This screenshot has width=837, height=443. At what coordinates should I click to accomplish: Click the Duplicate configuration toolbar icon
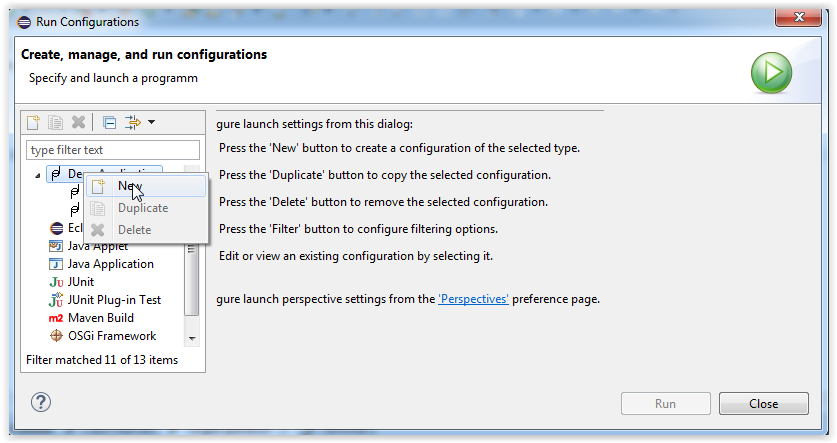(55, 122)
